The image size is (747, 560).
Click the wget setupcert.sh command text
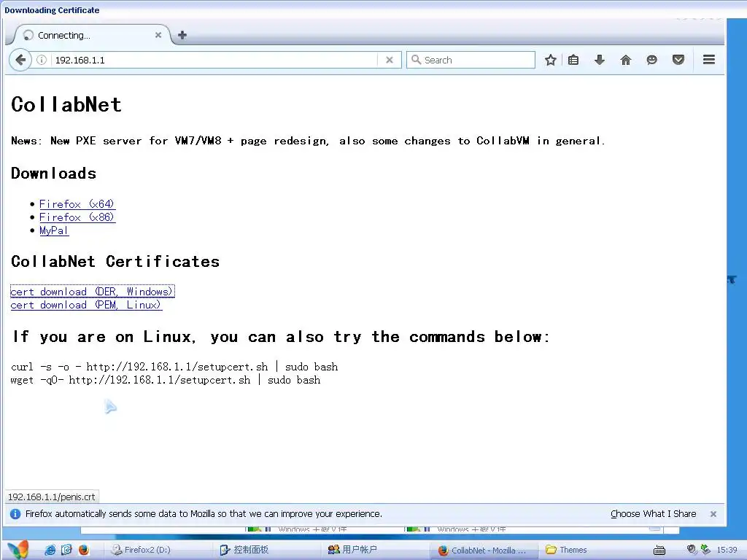click(166, 380)
